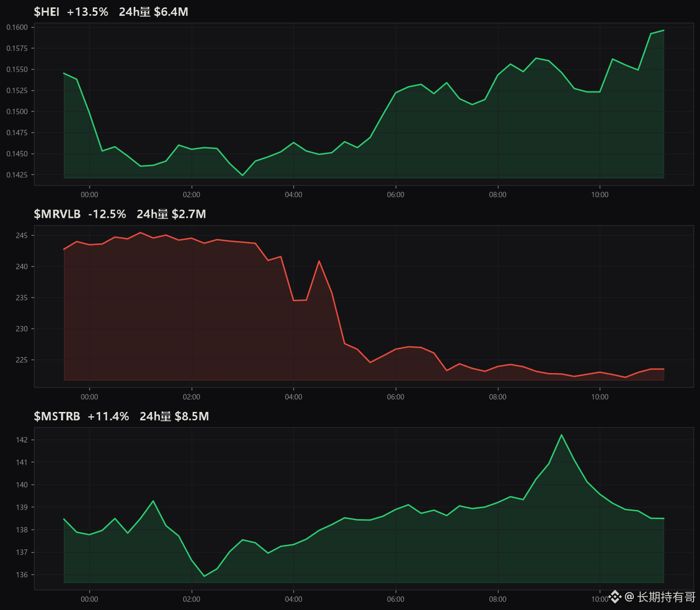
Task: Select the 0.1500 y-axis tick
Action: tap(17, 112)
